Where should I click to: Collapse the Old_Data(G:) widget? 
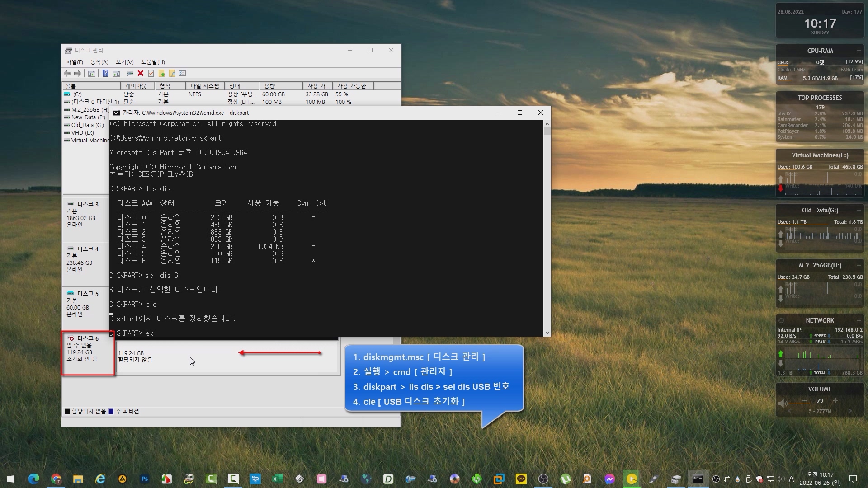click(859, 210)
